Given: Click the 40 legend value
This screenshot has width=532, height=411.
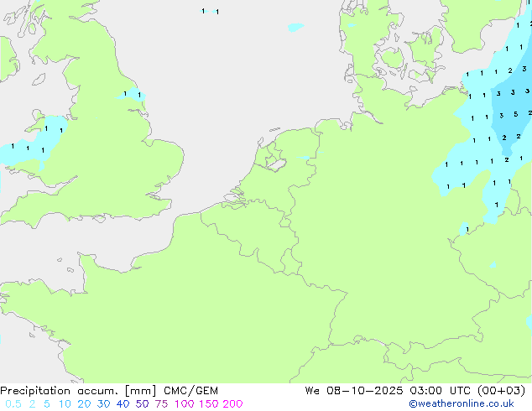Looking at the screenshot, I should pyautogui.click(x=123, y=404).
